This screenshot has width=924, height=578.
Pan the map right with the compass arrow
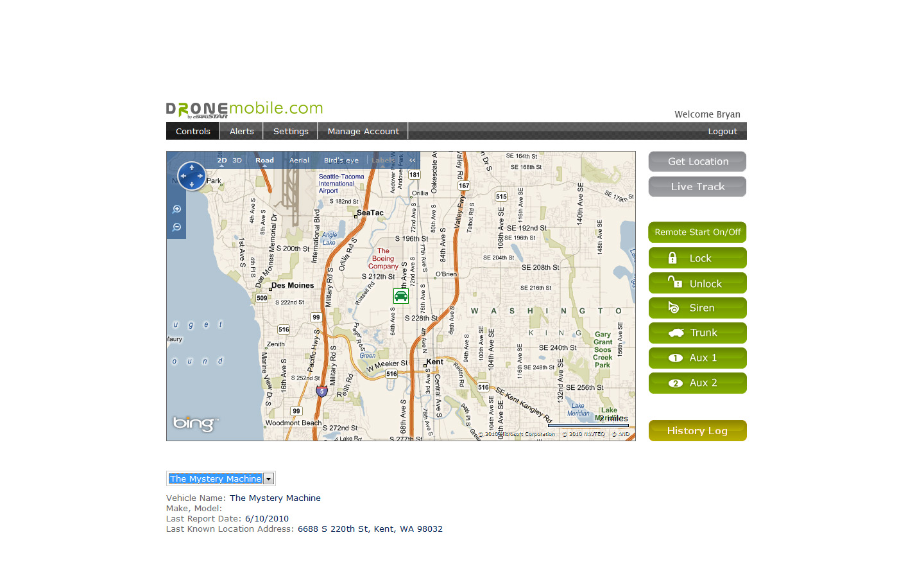coord(200,176)
